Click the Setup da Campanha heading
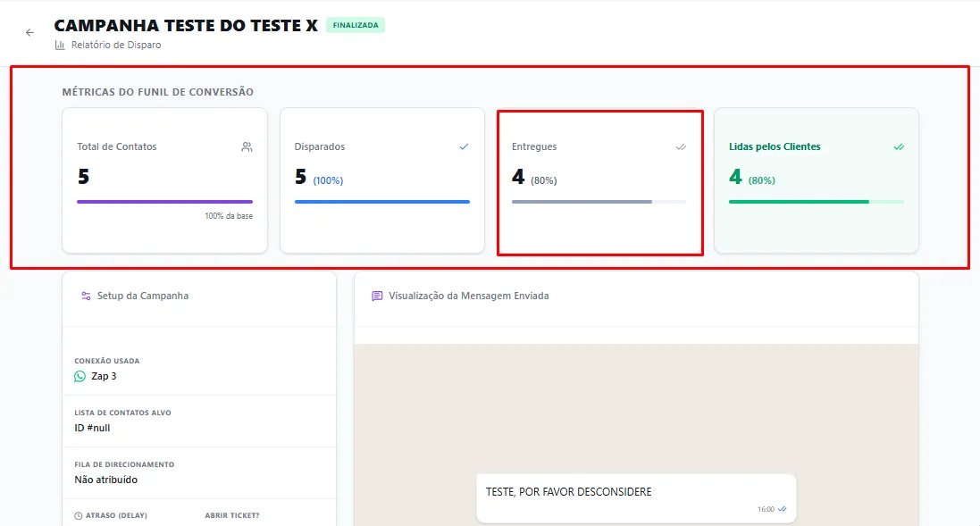Viewport: 980px width, 526px height. click(143, 296)
